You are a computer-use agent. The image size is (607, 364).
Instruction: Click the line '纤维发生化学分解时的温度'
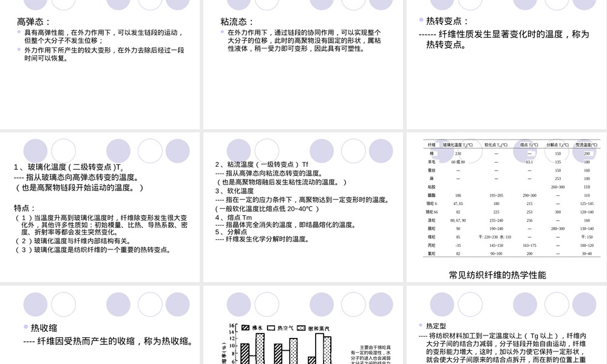(263, 239)
